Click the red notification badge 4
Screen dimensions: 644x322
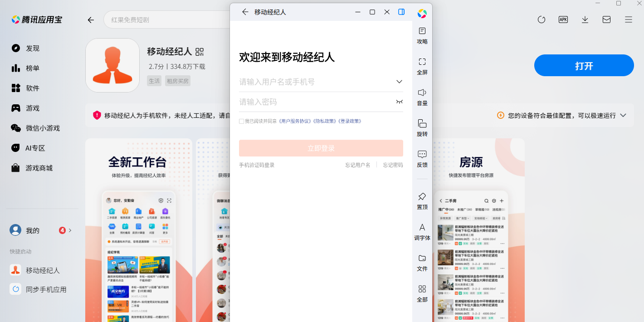(x=63, y=230)
